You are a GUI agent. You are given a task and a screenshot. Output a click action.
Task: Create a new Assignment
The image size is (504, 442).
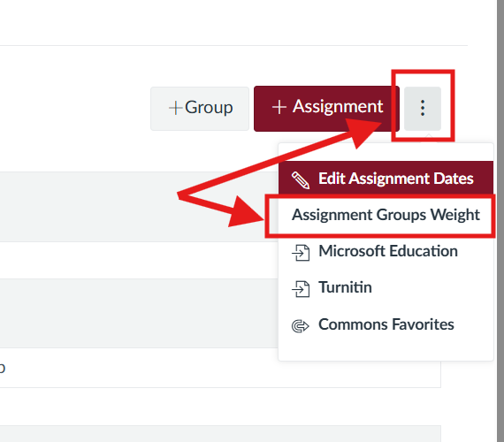326,109
